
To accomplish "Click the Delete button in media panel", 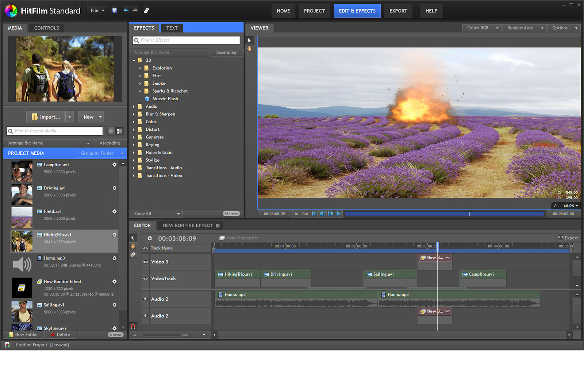I will pos(60,335).
